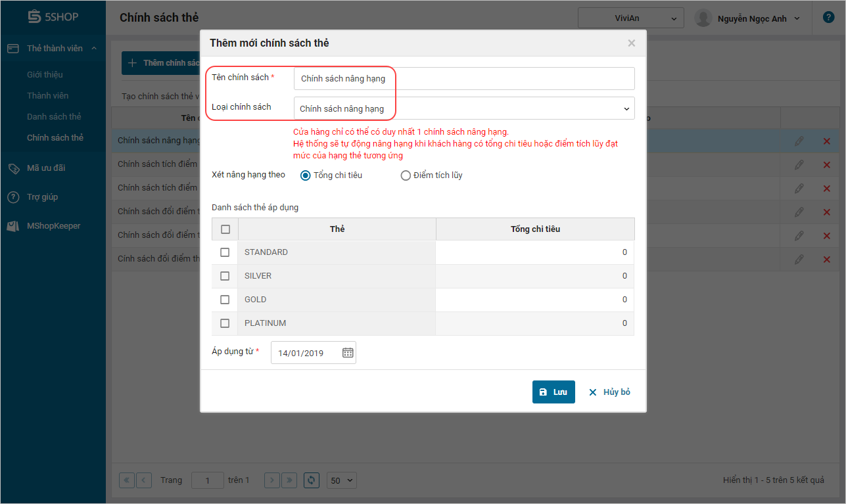The width and height of the screenshot is (846, 504).
Task: Tick the select-all checkbox in card table header
Action: [225, 229]
